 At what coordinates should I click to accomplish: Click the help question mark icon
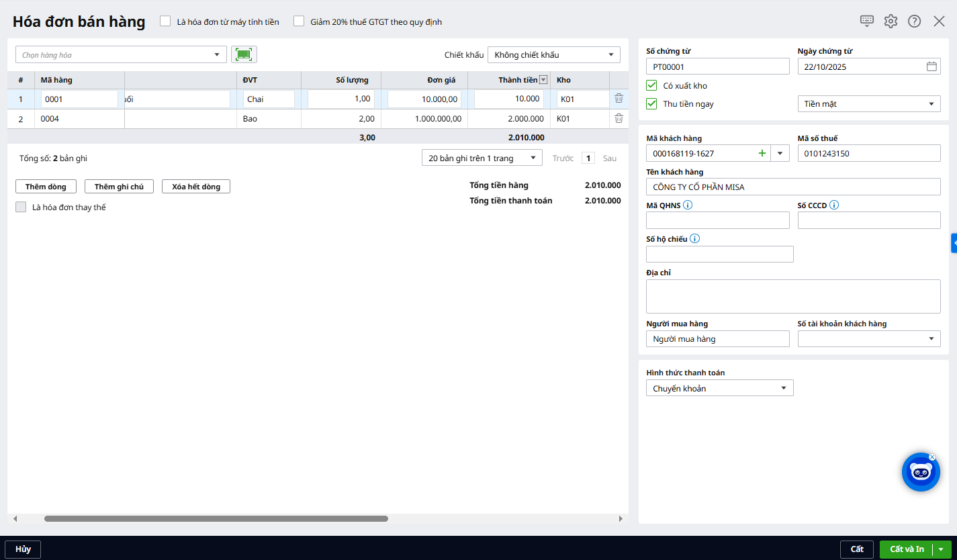(x=914, y=21)
